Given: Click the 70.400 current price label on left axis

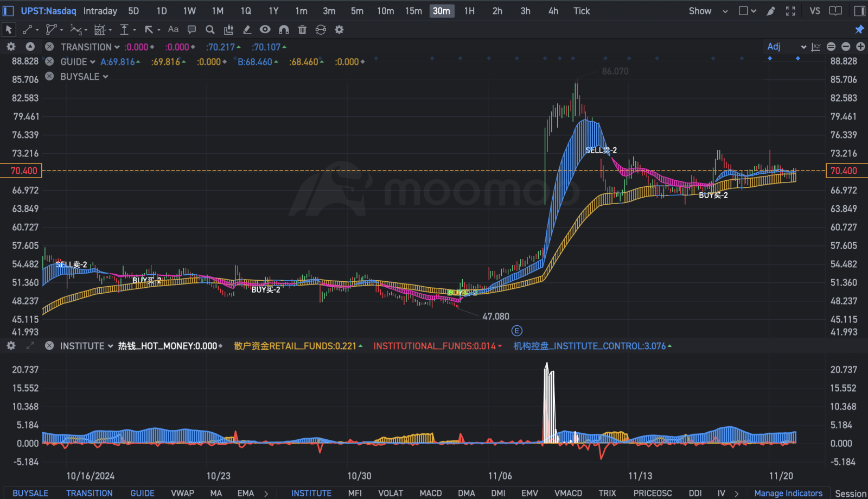Looking at the screenshot, I should coord(21,170).
